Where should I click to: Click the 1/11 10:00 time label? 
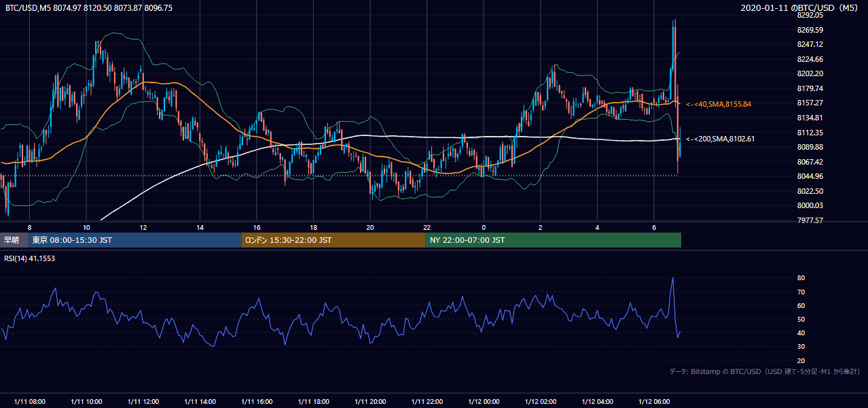[86, 401]
